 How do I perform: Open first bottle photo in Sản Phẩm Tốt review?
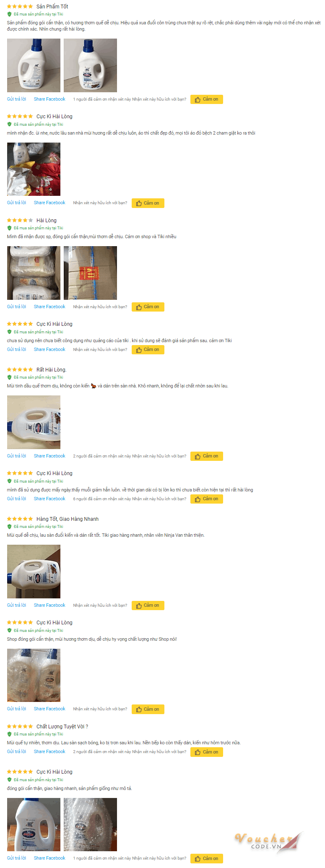click(34, 65)
